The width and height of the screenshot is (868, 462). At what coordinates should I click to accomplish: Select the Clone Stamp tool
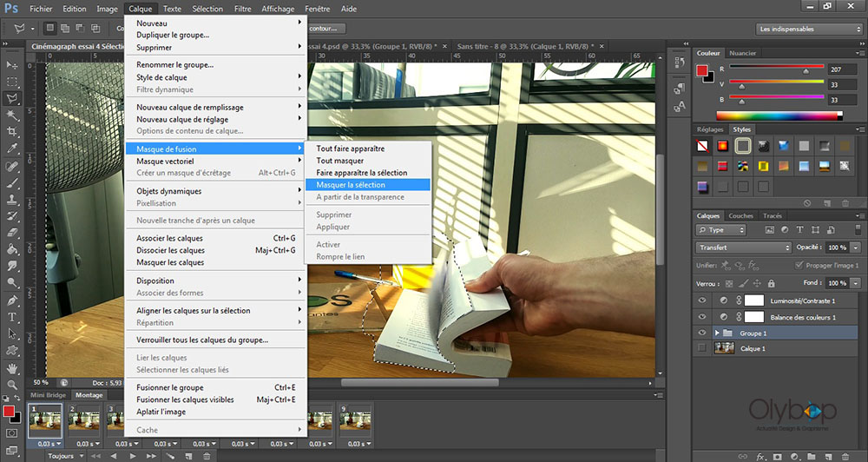[11, 200]
